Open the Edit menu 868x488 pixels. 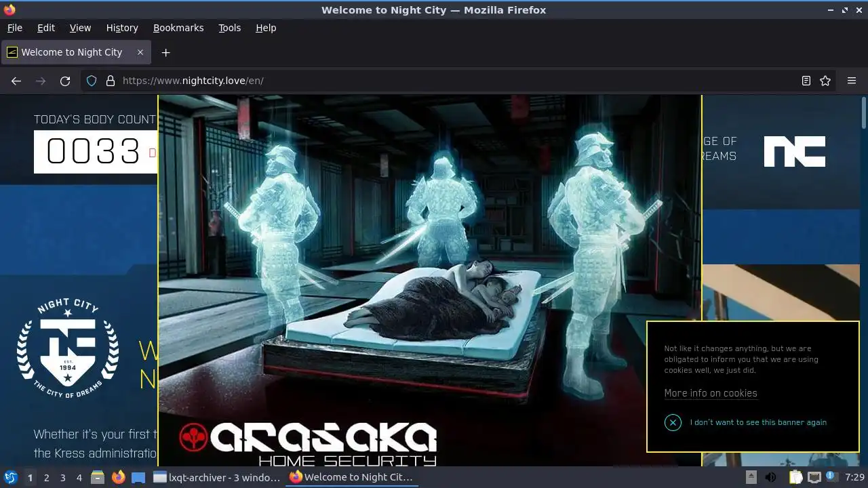click(46, 28)
